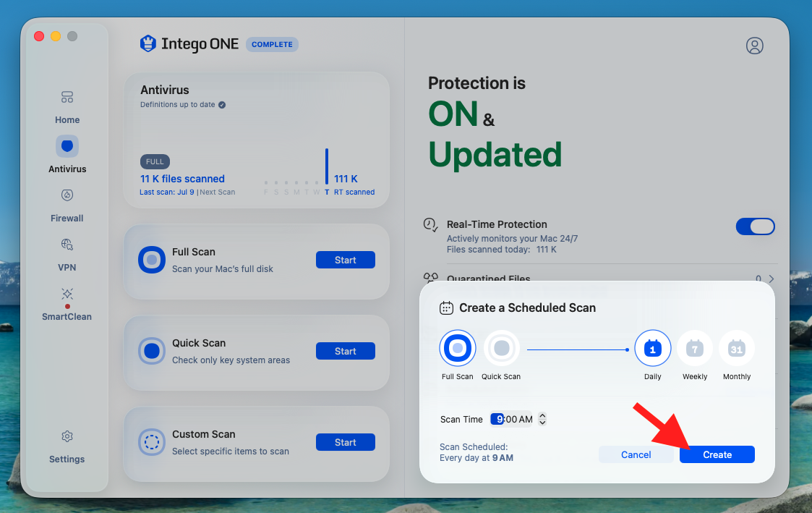Click the '11 K files scanned' text
812x513 pixels.
coord(182,179)
